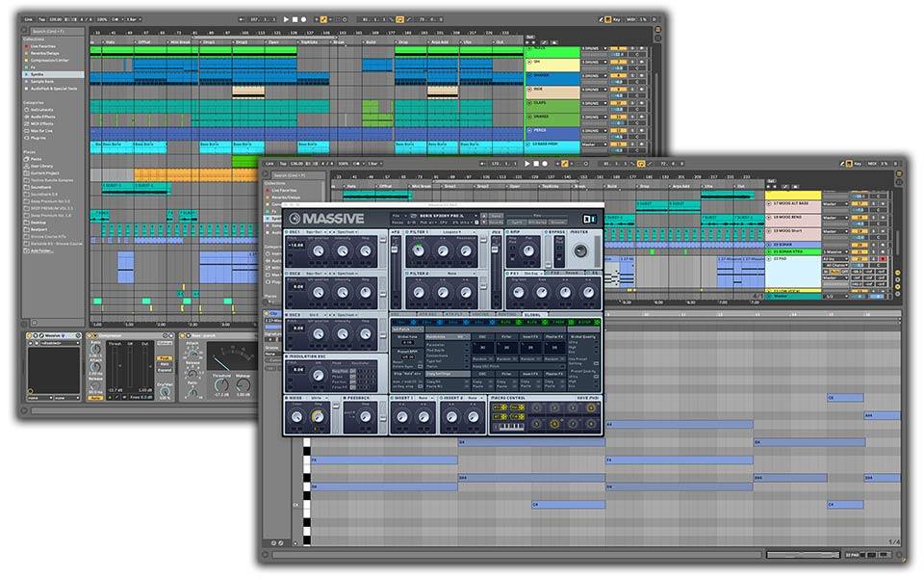Click the Drop1 locator in back arrangement

click(209, 42)
